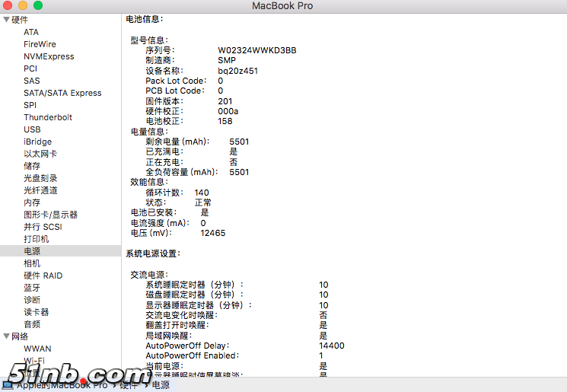Choose 光纤通道 in the sidebar
The height and width of the screenshot is (392, 567).
point(40,190)
